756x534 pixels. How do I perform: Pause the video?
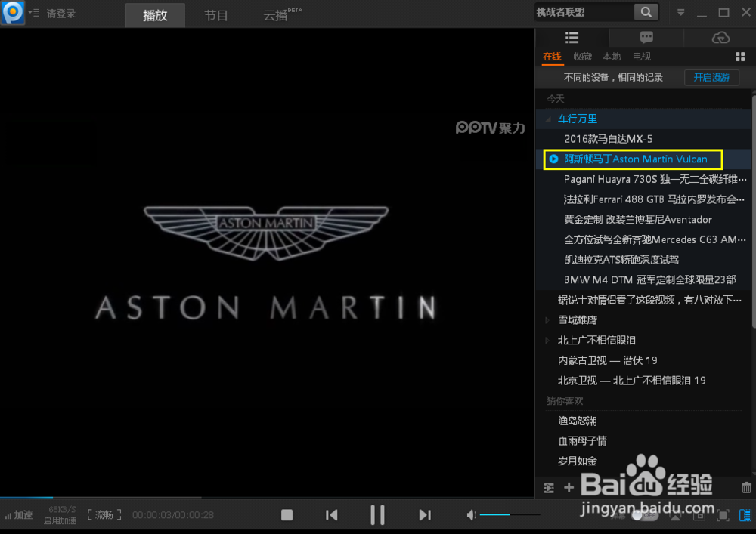377,515
